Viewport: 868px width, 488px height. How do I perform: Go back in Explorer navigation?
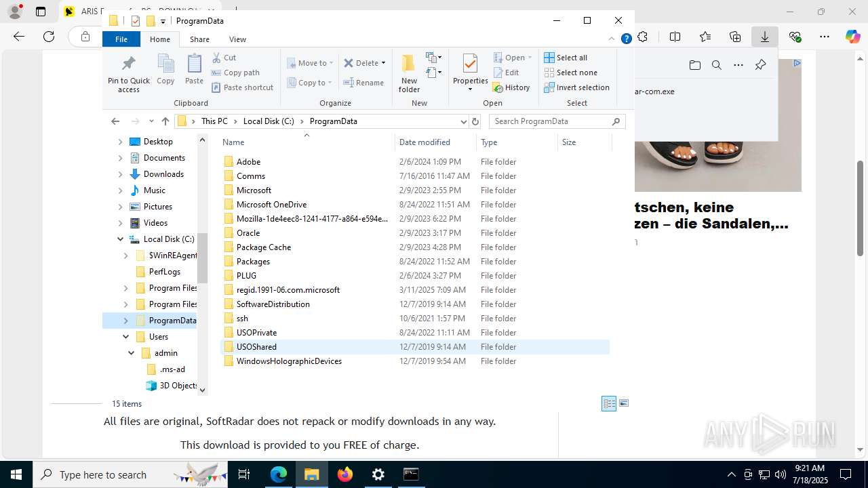(x=115, y=121)
